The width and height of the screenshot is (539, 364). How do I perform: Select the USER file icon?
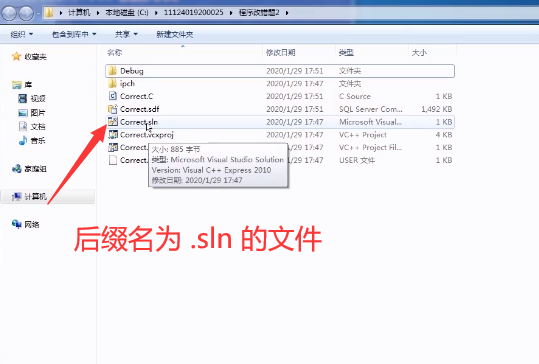coord(112,160)
